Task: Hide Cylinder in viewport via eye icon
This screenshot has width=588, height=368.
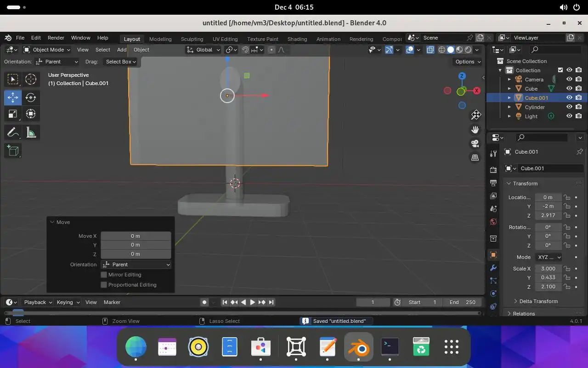Action: pyautogui.click(x=569, y=107)
